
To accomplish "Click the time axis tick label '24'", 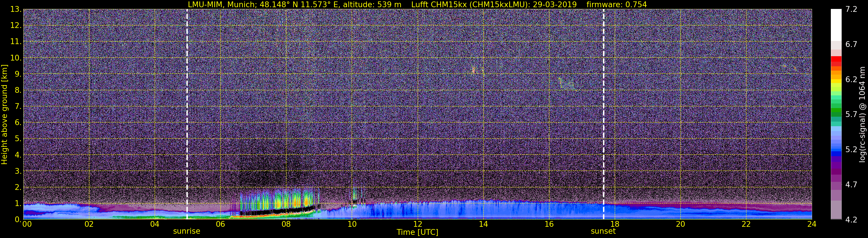I will click(812, 224).
